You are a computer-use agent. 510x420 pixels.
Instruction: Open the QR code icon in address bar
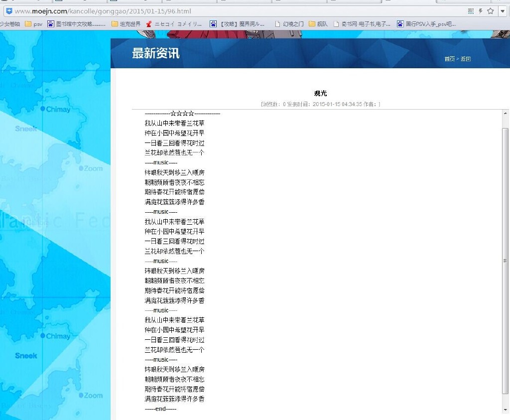click(471, 11)
